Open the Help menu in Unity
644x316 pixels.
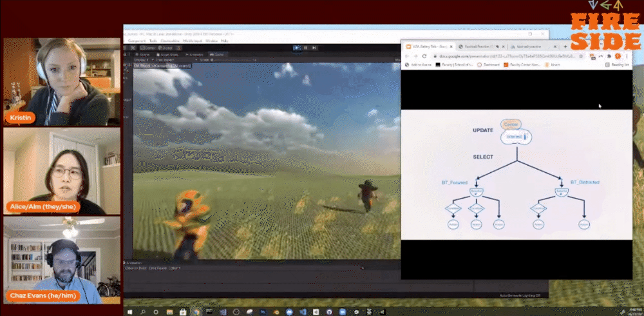tap(225, 41)
